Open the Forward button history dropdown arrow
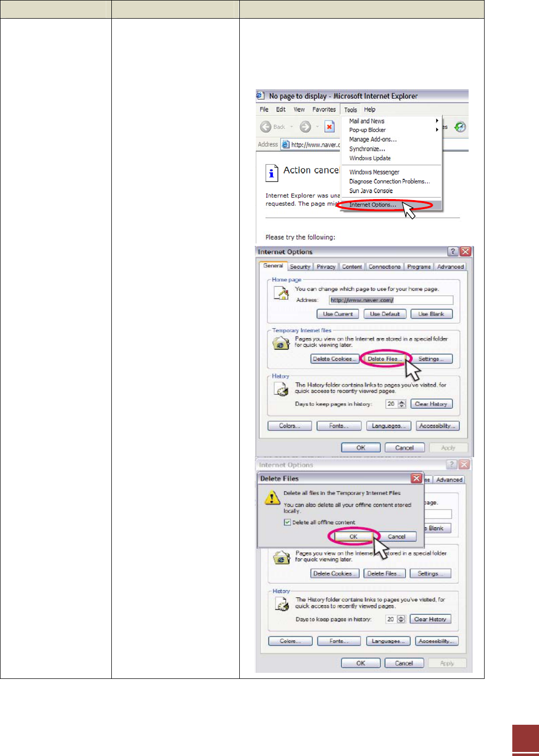 tap(317, 127)
